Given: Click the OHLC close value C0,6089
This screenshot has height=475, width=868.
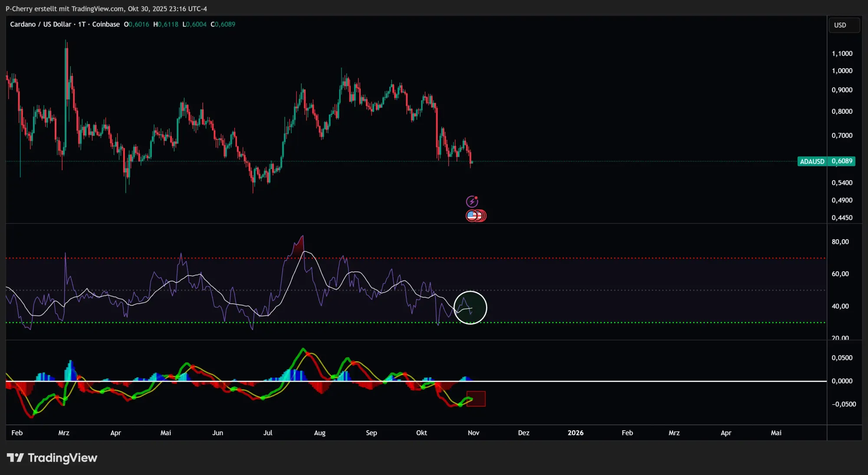Looking at the screenshot, I should click(x=223, y=24).
